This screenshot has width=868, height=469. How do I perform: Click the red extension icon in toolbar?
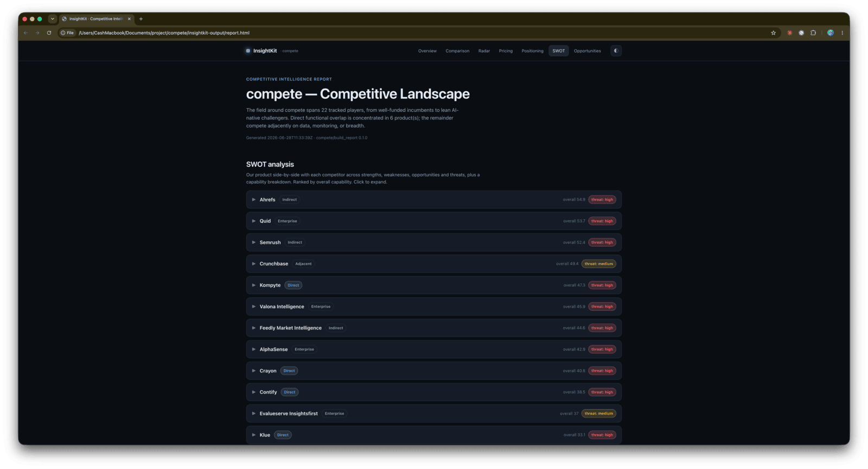tap(789, 33)
